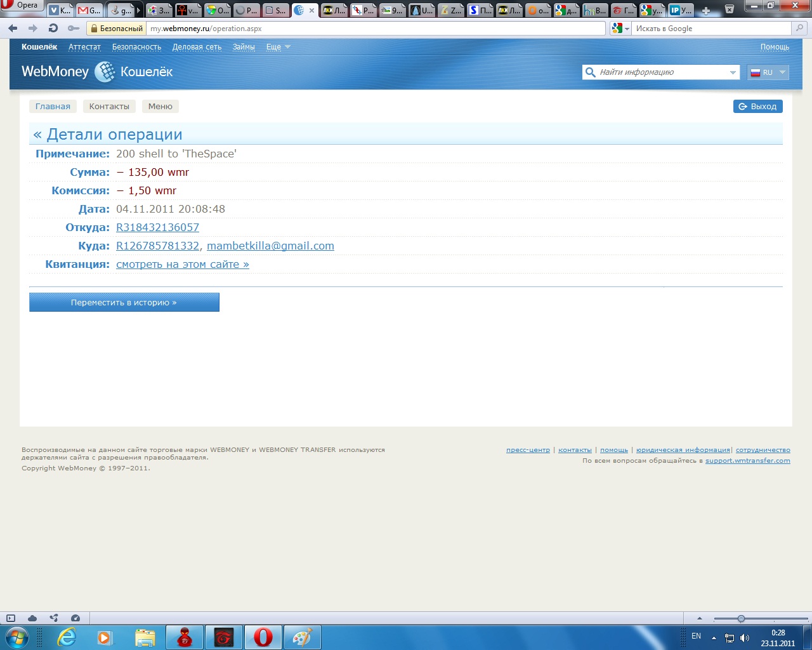Click the EN language indicator in tray
Screen dimensions: 812x650
[696, 636]
